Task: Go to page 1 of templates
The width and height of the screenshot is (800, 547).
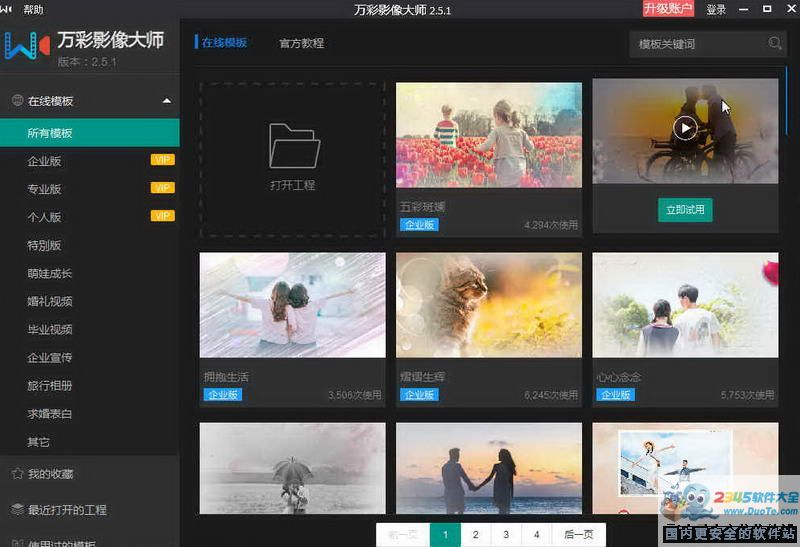Action: tap(445, 534)
